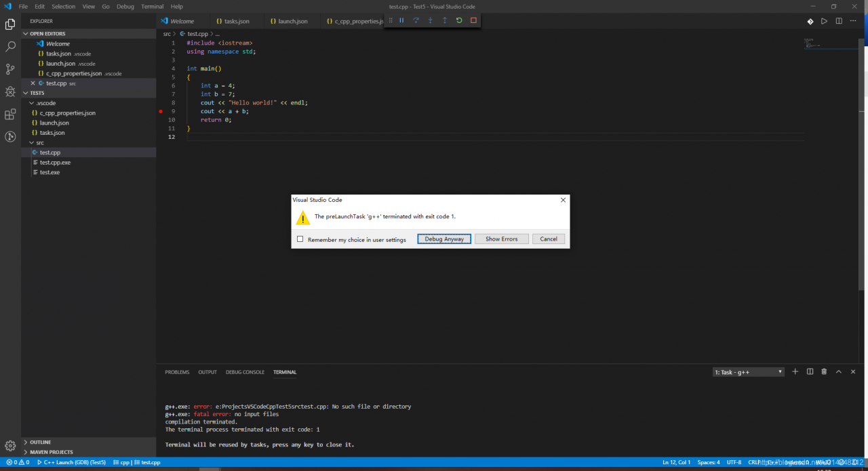Kill the terminal with trash icon
The width and height of the screenshot is (868, 471).
tap(824, 371)
